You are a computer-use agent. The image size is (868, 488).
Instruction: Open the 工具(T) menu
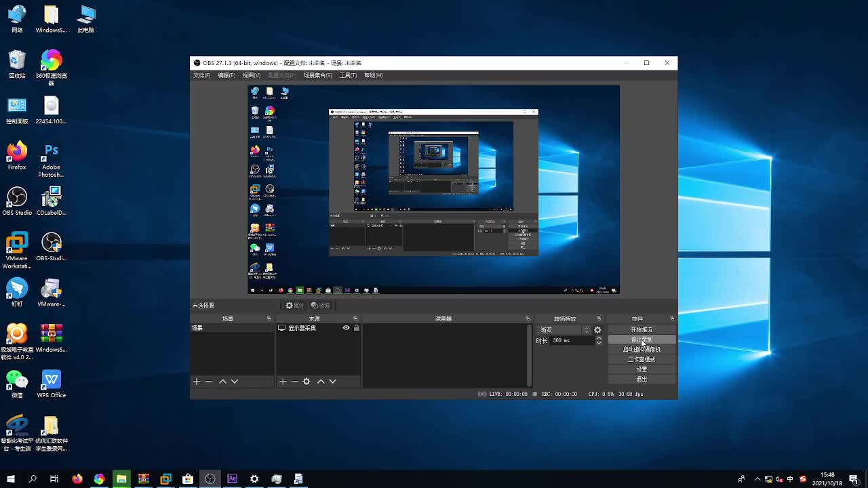pos(348,75)
